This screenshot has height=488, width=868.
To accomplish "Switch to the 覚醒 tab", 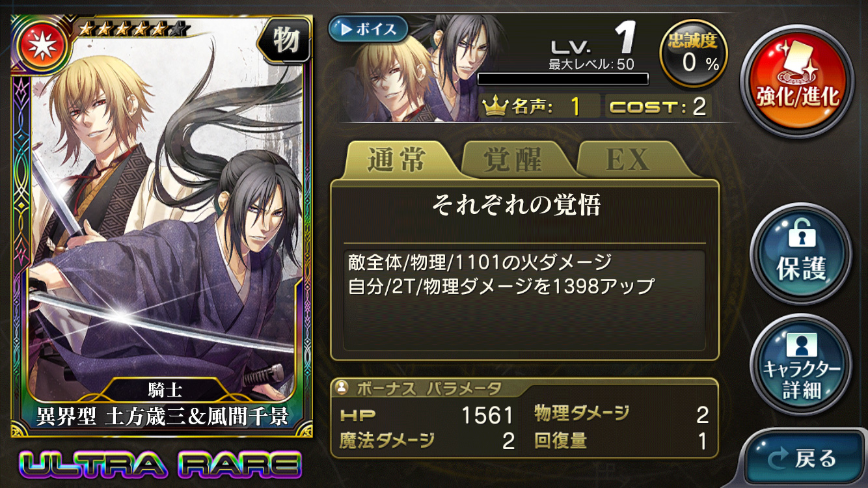I will pos(512,160).
